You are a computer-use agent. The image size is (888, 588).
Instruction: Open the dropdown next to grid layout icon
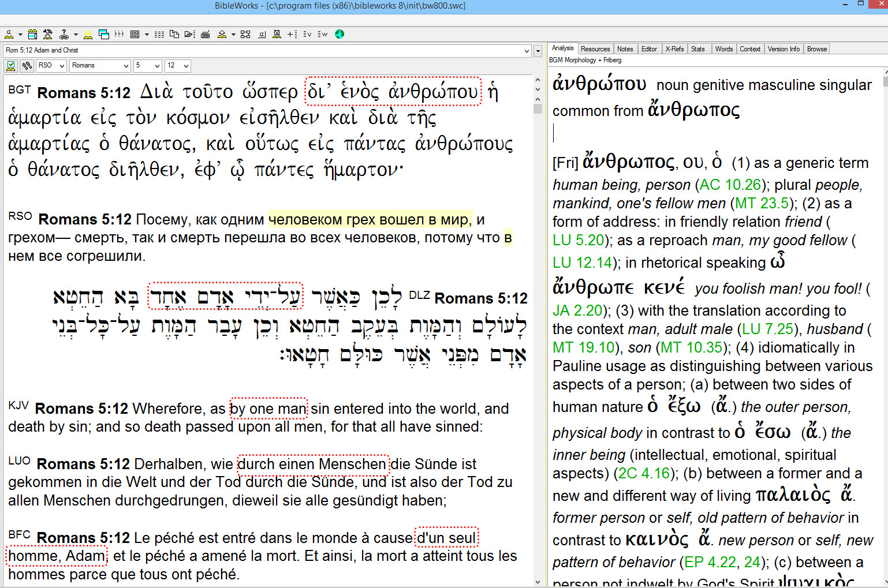(x=147, y=35)
